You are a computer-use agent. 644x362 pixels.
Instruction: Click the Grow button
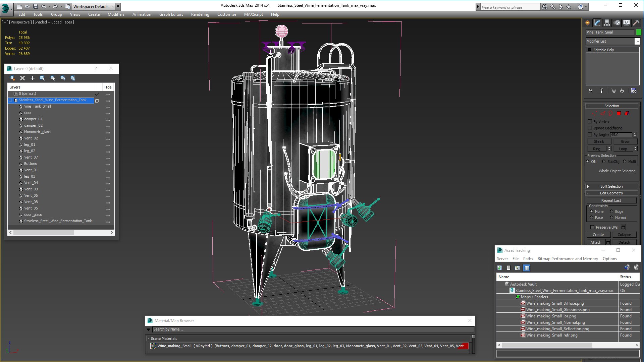point(625,141)
